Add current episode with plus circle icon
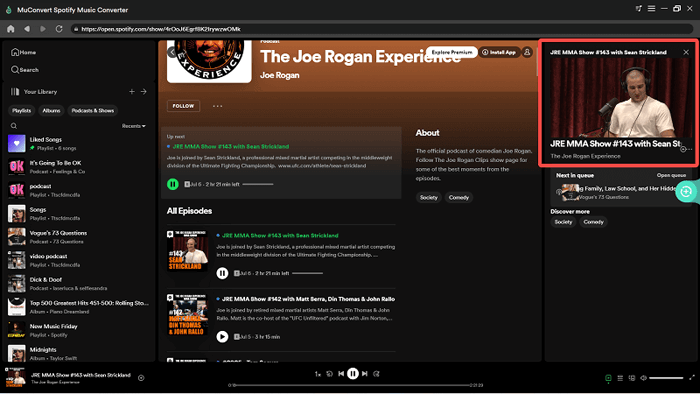 141,378
